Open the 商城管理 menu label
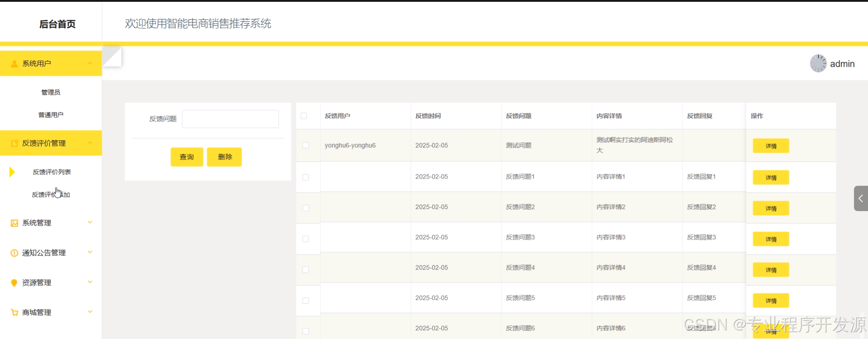The image size is (868, 339). coord(37,312)
